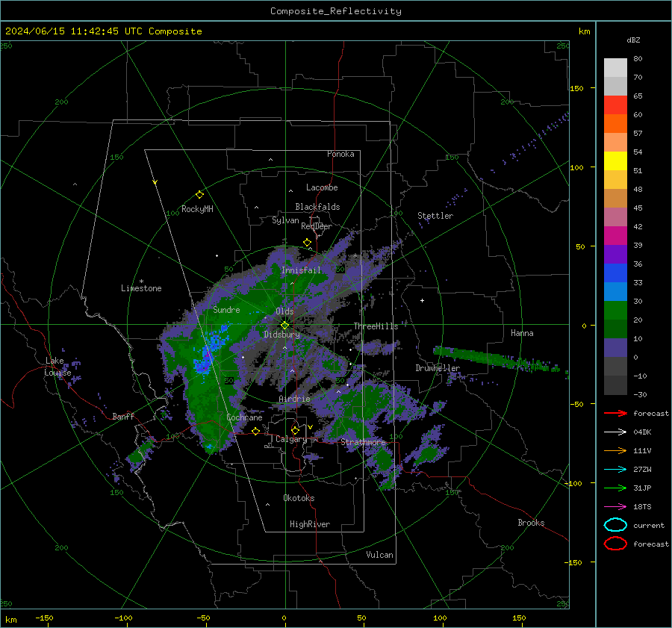Click the red forecast arrow in legend

[x=615, y=413]
